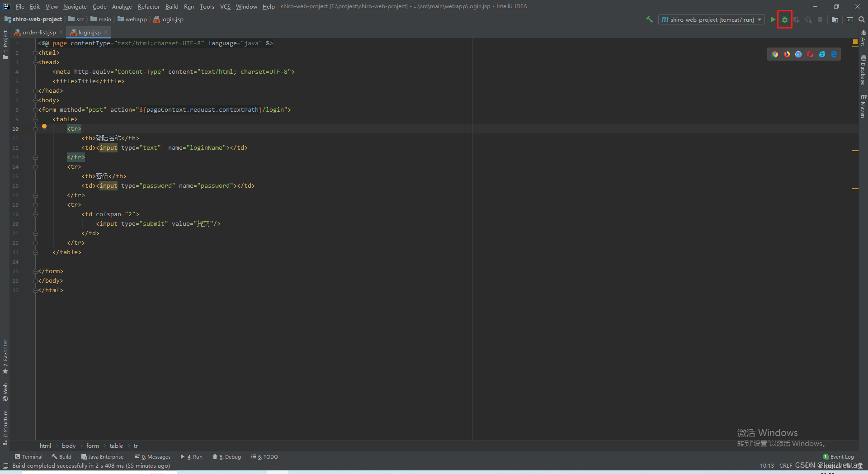Open the VCS menu
868x474 pixels.
[x=225, y=6]
